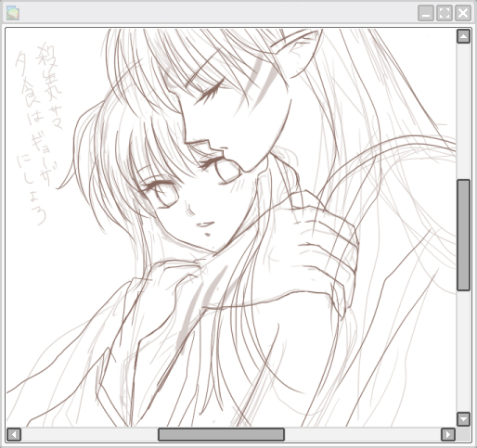Click the window icon in the title bar
477x448 pixels.
[x=13, y=13]
